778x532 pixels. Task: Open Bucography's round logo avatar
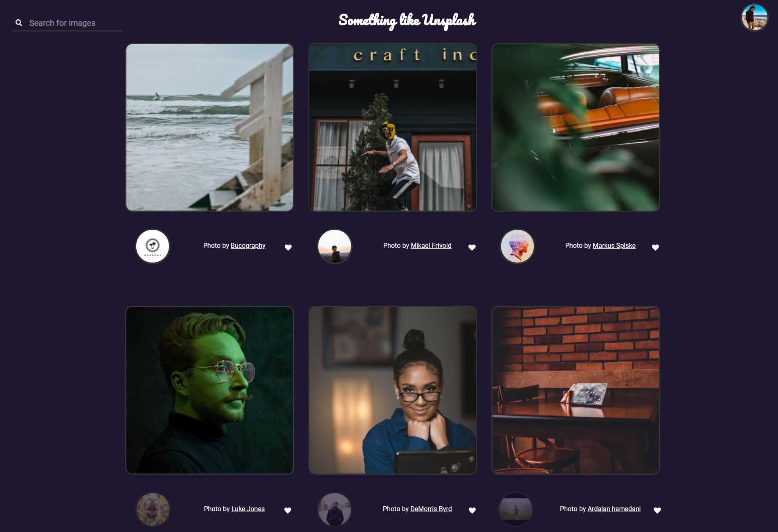[153, 246]
